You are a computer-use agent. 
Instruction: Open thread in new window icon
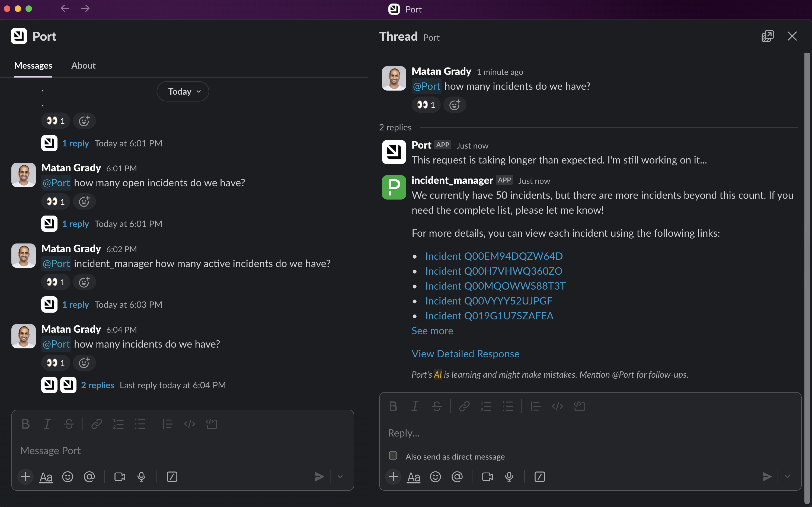pyautogui.click(x=768, y=36)
